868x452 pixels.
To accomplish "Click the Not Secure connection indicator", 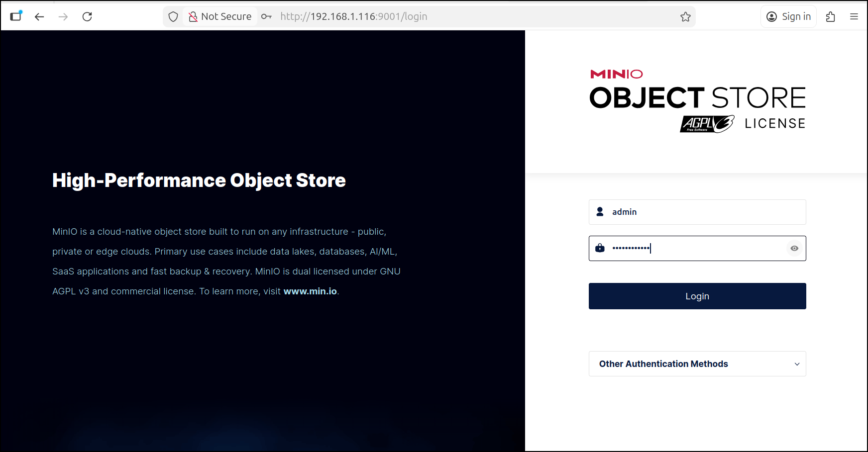I will (220, 17).
